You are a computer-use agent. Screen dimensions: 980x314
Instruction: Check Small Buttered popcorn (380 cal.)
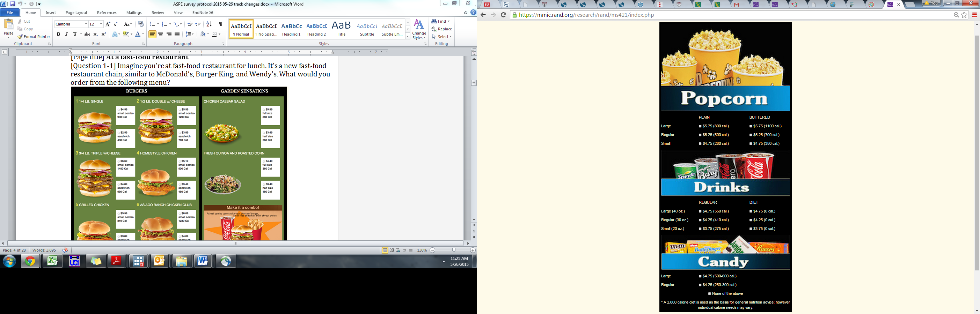coord(751,144)
